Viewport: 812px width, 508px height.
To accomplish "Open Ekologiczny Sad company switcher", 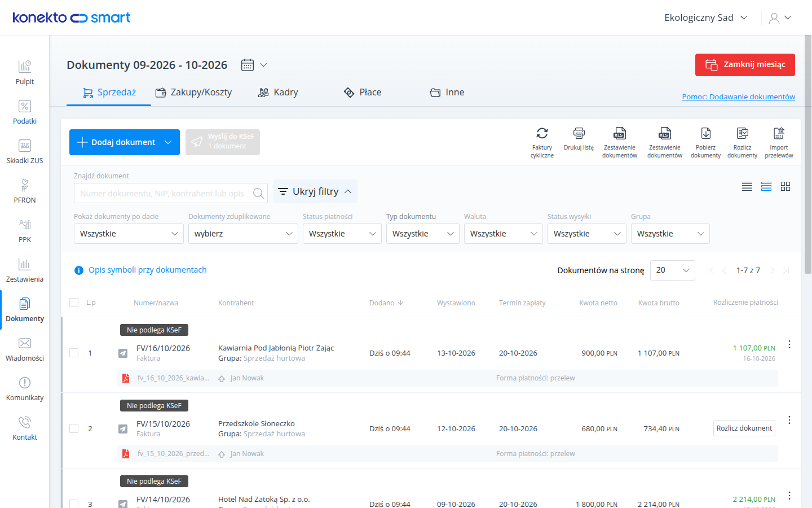I will (x=706, y=17).
